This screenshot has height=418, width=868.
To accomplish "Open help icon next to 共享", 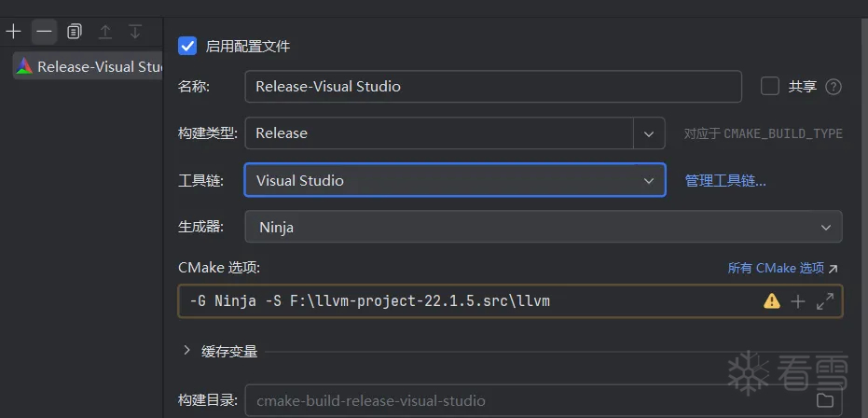I will (x=834, y=87).
